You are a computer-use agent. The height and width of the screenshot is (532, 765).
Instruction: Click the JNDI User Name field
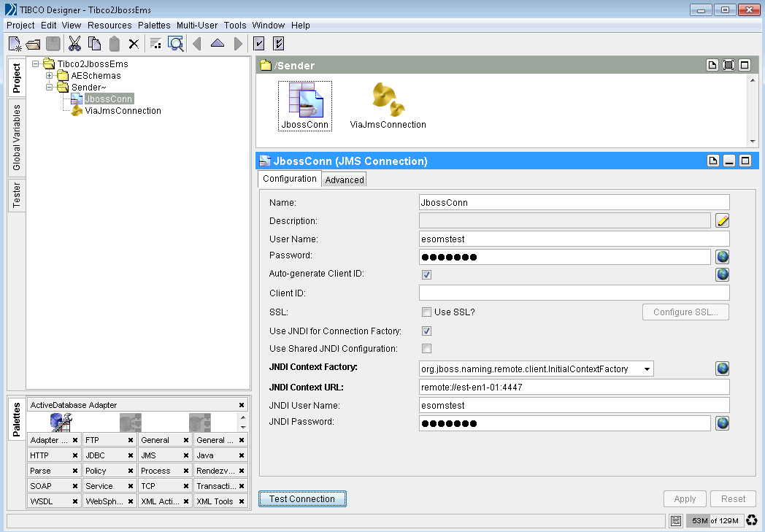click(574, 405)
